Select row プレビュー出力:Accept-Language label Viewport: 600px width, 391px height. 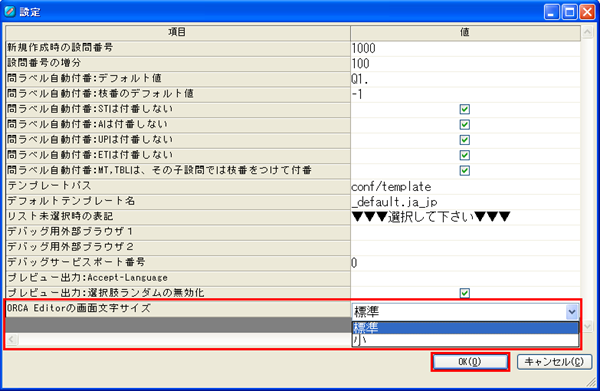tap(178, 278)
